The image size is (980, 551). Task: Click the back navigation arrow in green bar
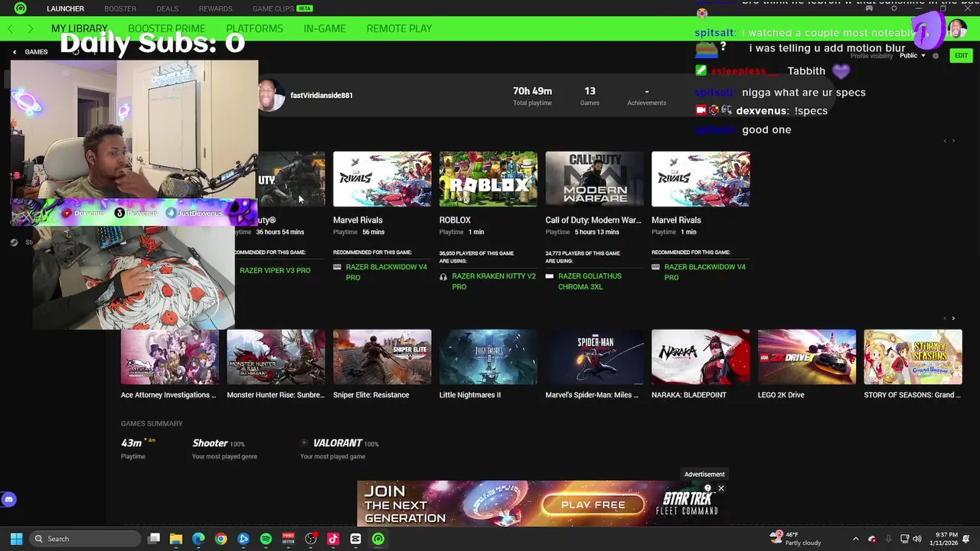point(10,28)
